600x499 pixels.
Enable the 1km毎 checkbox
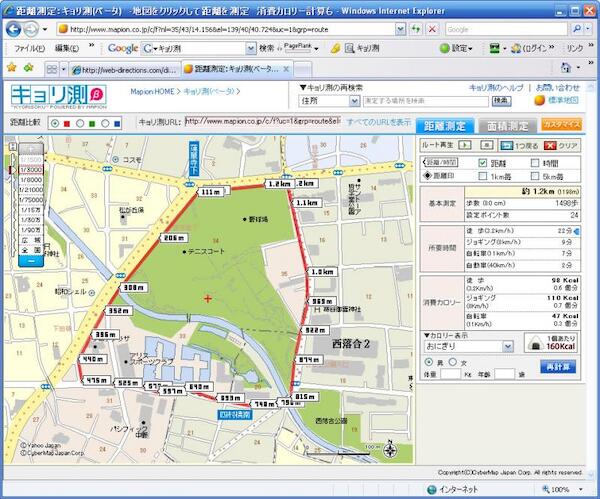[x=483, y=176]
